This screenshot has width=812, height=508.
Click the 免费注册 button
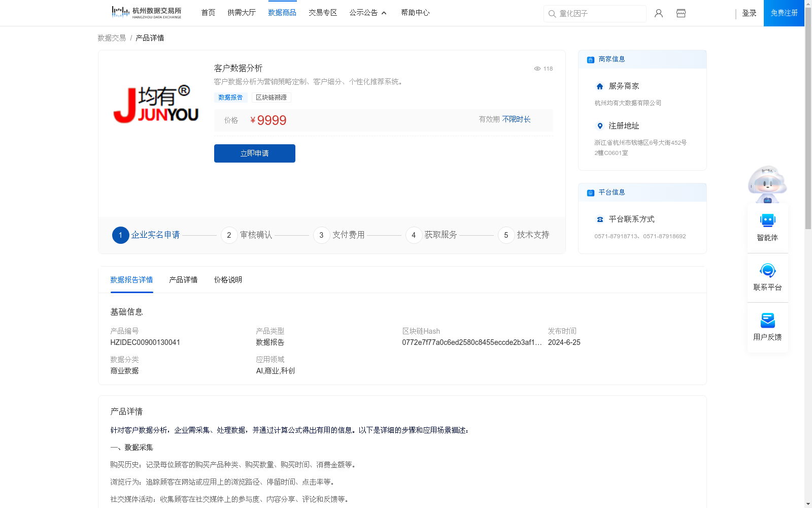tap(784, 13)
